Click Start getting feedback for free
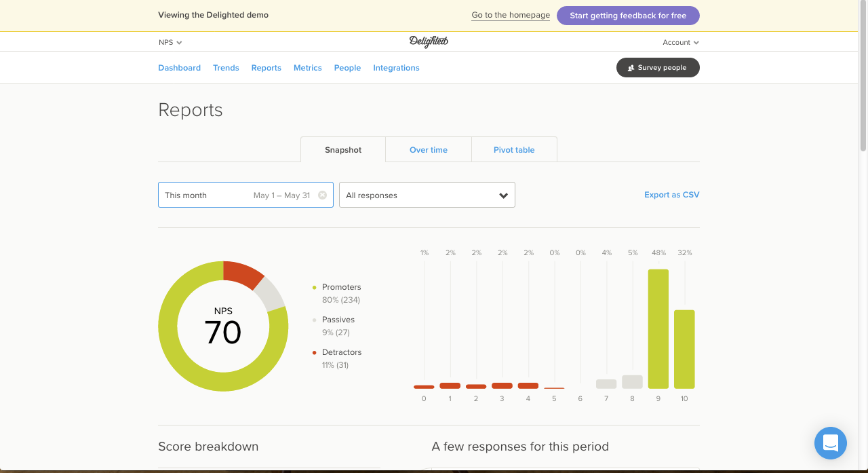The height and width of the screenshot is (473, 868). pos(628,16)
